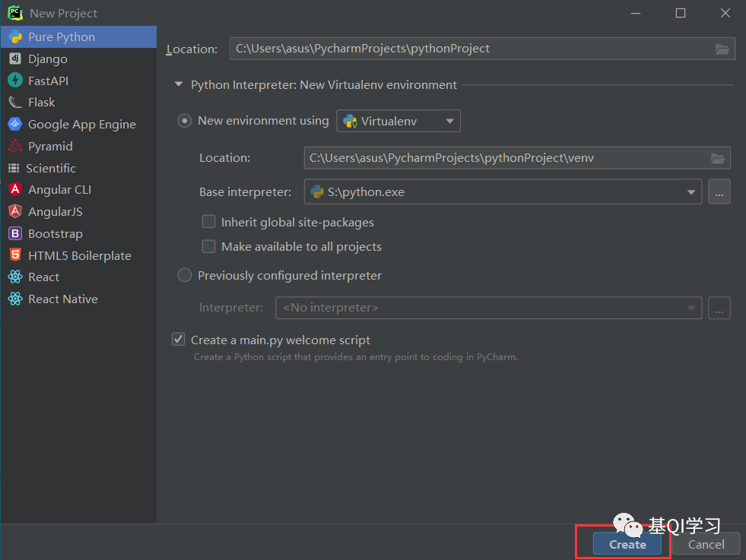Click the project Location path field
The width and height of the screenshot is (746, 560).
coord(482,49)
